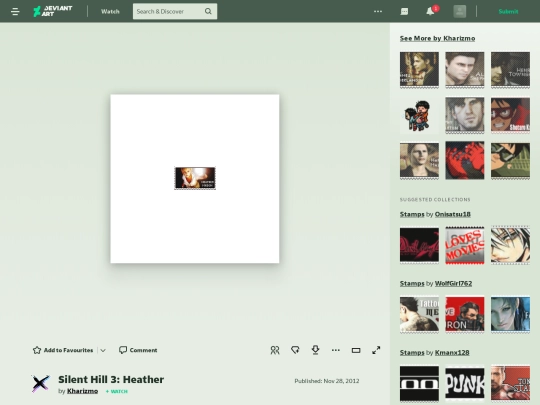
Task: Add deviation to Favourites
Action: click(x=63, y=350)
